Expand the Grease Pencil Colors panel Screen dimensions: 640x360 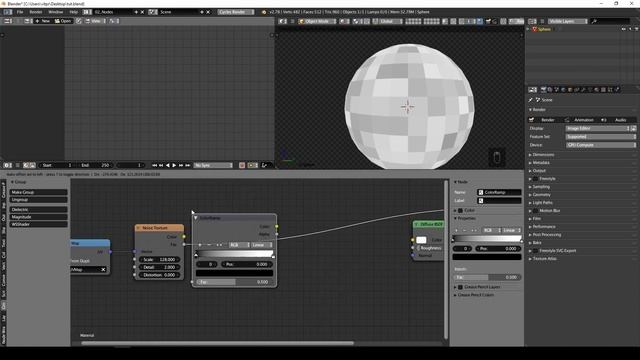click(474, 295)
